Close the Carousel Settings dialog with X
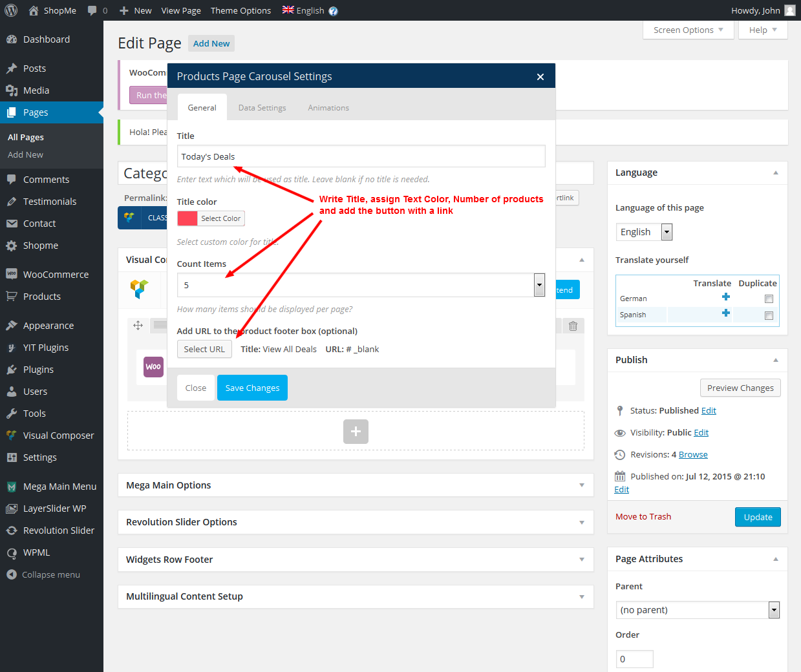Viewport: 801px width, 672px height. (x=540, y=77)
